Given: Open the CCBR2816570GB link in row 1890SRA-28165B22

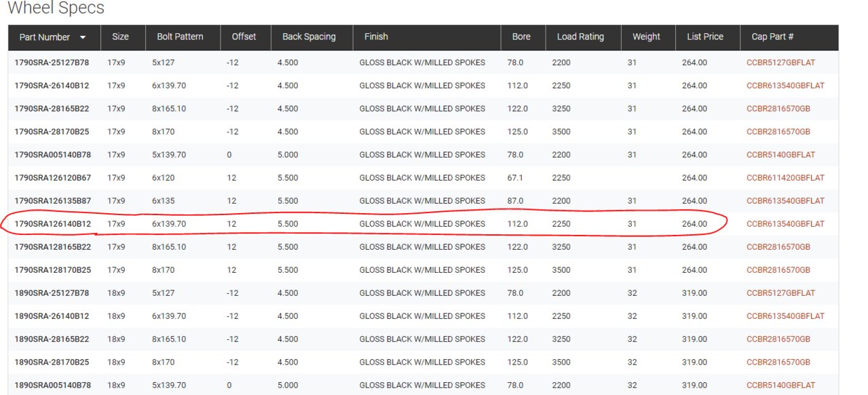Looking at the screenshot, I should (778, 339).
